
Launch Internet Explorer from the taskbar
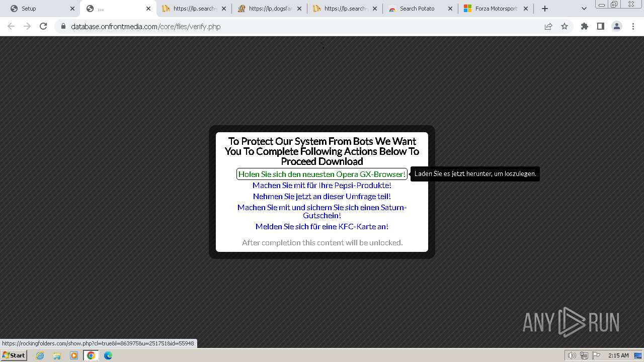click(40, 355)
